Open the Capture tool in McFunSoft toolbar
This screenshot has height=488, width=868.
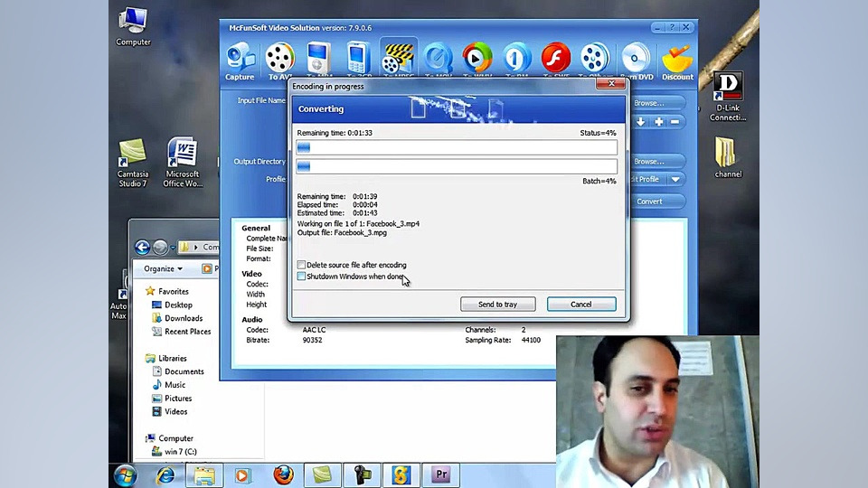pos(240,62)
